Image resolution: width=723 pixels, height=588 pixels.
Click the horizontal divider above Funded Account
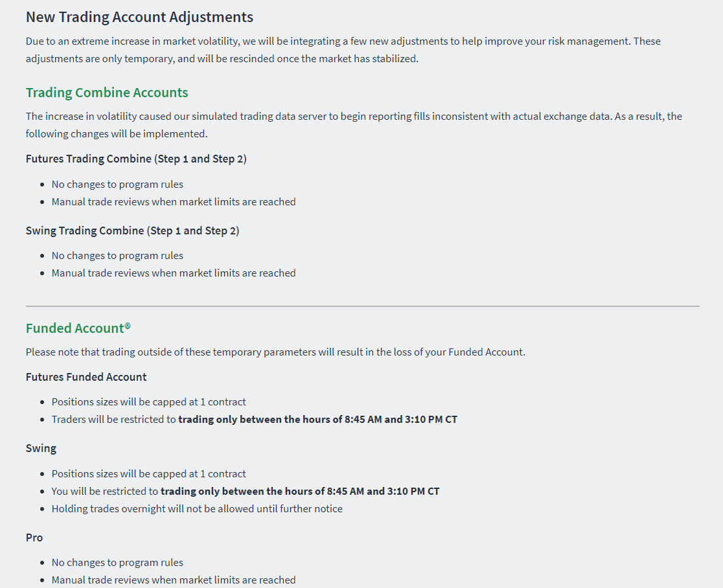pos(362,306)
